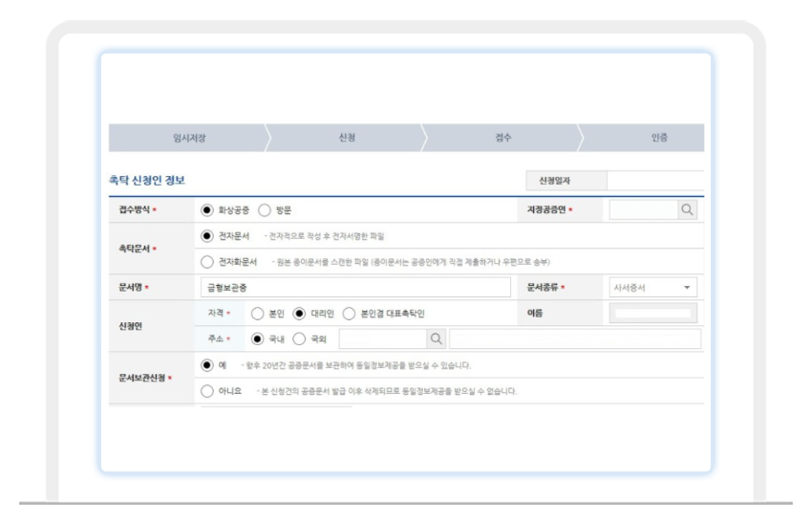This screenshot has height=524, width=812.
Task: Select 예 for 문서보관신청
Action: coord(207,365)
